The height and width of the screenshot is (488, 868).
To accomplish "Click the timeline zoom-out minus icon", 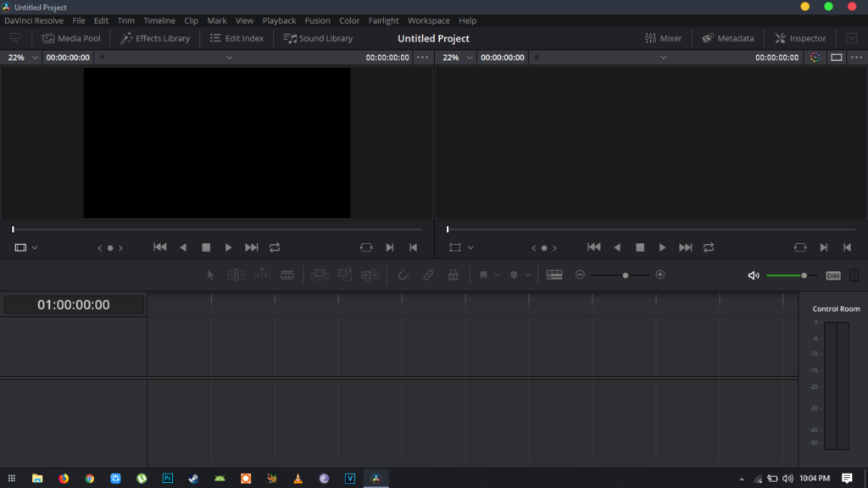I will pos(580,275).
